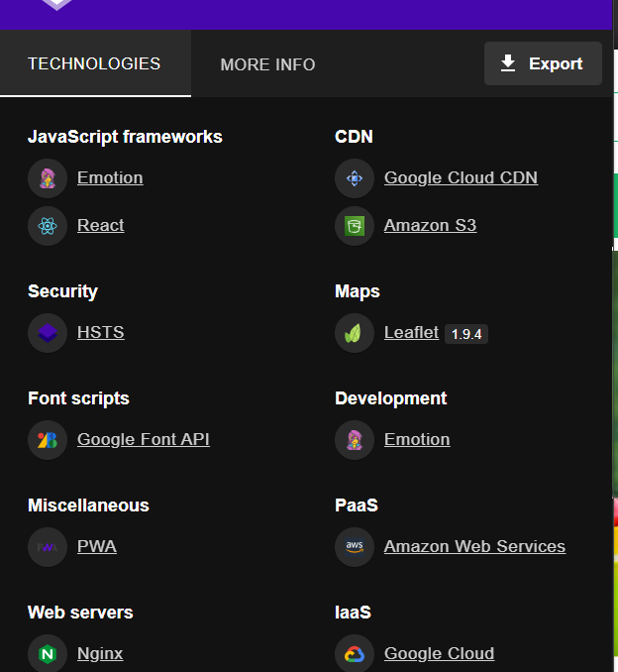The width and height of the screenshot is (618, 672).
Task: Open the Nginx link
Action: pyautogui.click(x=100, y=654)
